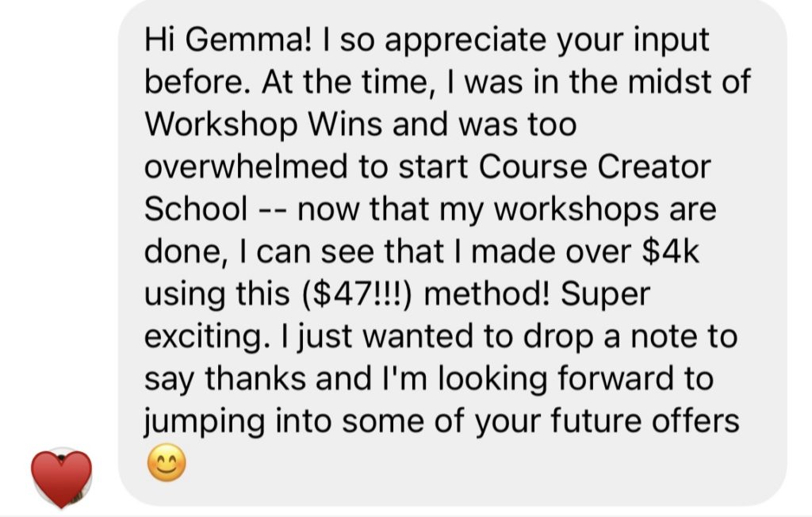
Task: Click the word "jumping" in last line
Action: [205, 422]
